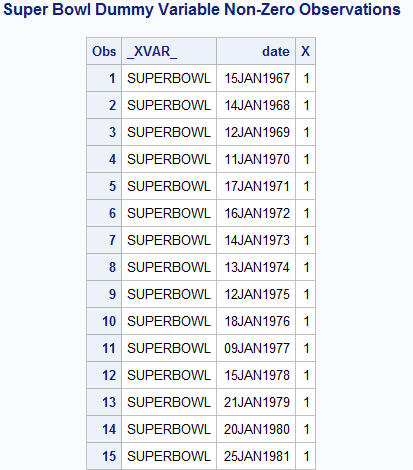
Task: Click the 12JAN1969 date cell
Action: pos(256,132)
